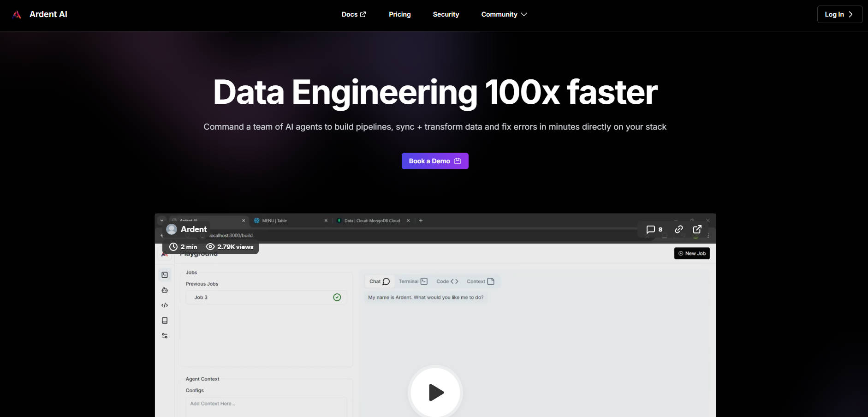The height and width of the screenshot is (417, 868).
Task: Click the Job 3 green checkmark
Action: click(337, 298)
